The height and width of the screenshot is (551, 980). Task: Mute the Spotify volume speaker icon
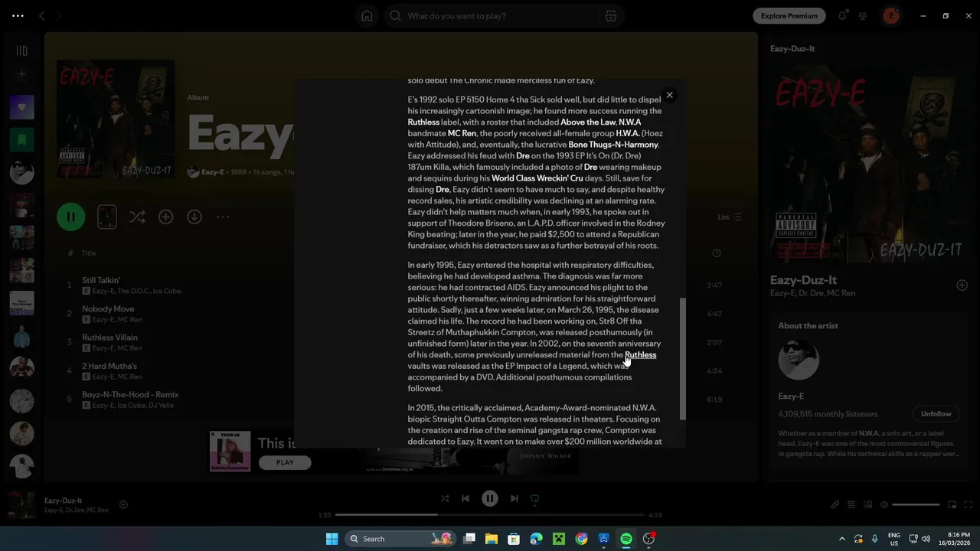[884, 504]
